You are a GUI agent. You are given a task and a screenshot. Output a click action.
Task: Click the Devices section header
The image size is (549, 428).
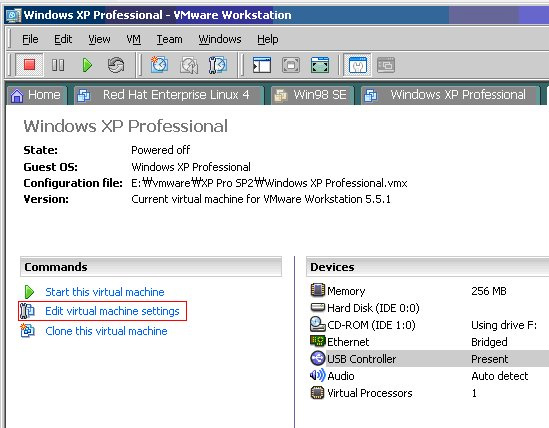tap(428, 267)
